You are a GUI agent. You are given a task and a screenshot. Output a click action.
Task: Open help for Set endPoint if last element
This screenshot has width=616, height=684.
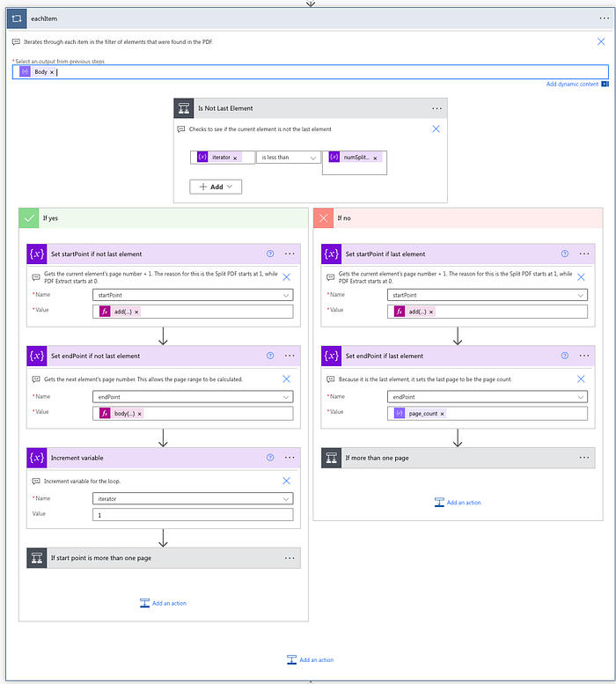click(565, 356)
